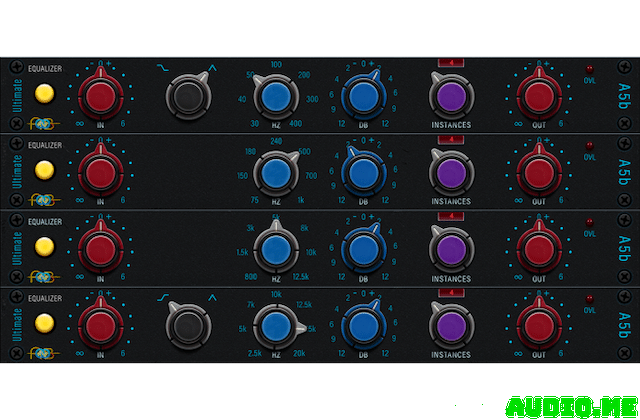Click the red IN gain knob in the top band

pos(99,96)
